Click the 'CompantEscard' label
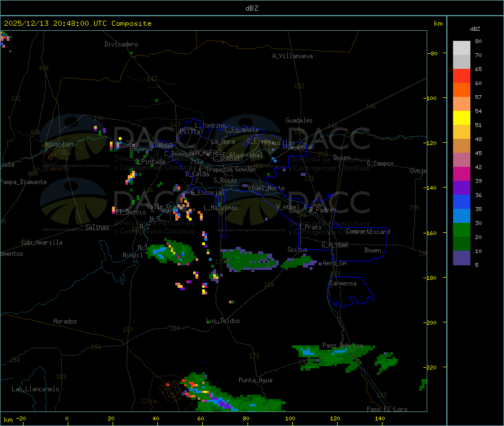Viewport: 504px width, 426px height. coord(368,231)
